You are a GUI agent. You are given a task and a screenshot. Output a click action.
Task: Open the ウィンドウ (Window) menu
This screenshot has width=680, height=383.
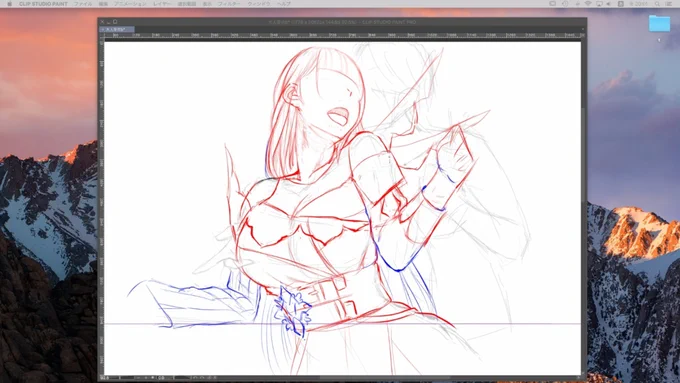(x=258, y=3)
